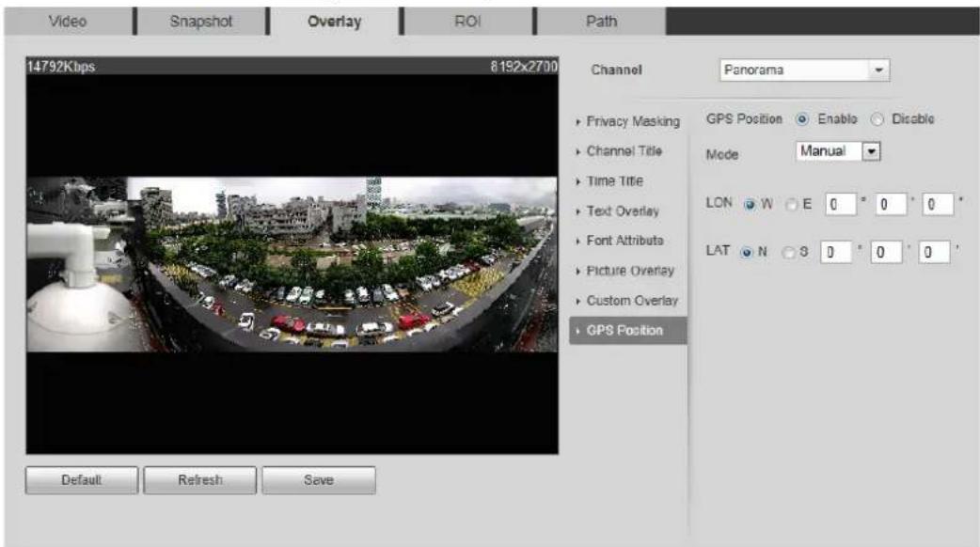Click the Default button
Image resolution: width=980 pixels, height=547 pixels.
click(x=81, y=480)
